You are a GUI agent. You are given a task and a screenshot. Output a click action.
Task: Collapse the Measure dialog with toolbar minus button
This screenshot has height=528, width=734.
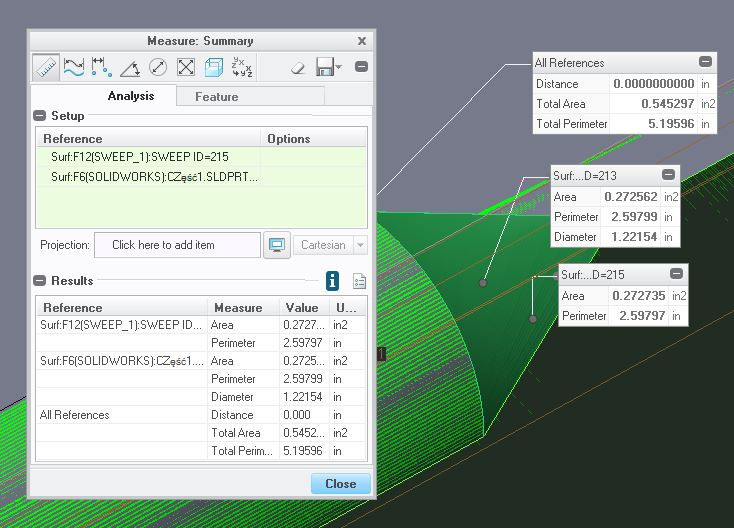click(x=361, y=66)
